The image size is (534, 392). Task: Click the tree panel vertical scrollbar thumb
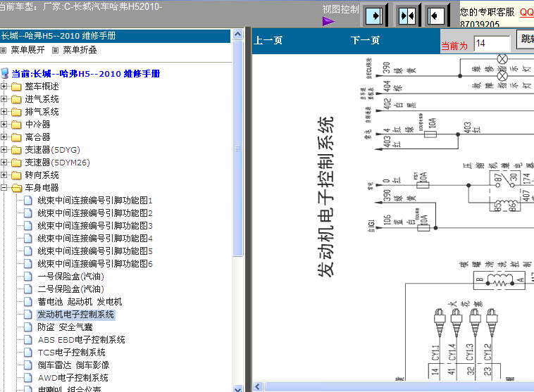pyautogui.click(x=237, y=148)
